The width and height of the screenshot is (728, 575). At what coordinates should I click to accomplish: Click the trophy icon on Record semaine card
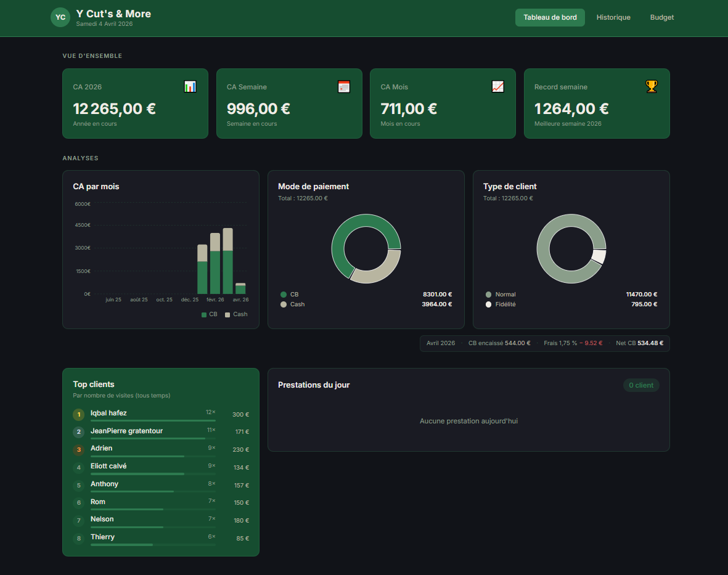[x=652, y=86]
